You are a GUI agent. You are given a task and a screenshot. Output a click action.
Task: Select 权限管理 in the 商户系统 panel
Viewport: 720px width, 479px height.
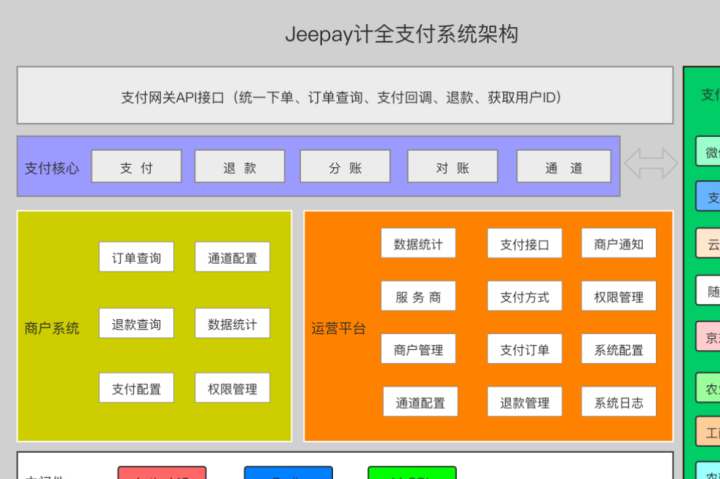232,388
